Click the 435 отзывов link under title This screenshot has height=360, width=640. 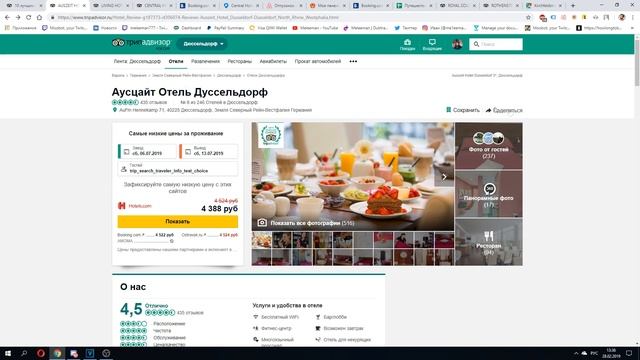click(x=153, y=102)
